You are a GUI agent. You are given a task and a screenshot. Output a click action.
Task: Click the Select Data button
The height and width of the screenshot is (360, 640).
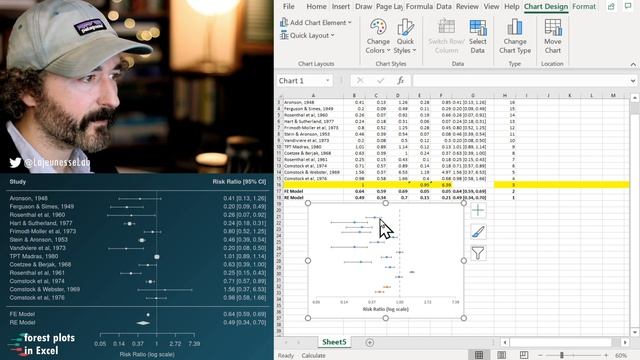[478, 36]
